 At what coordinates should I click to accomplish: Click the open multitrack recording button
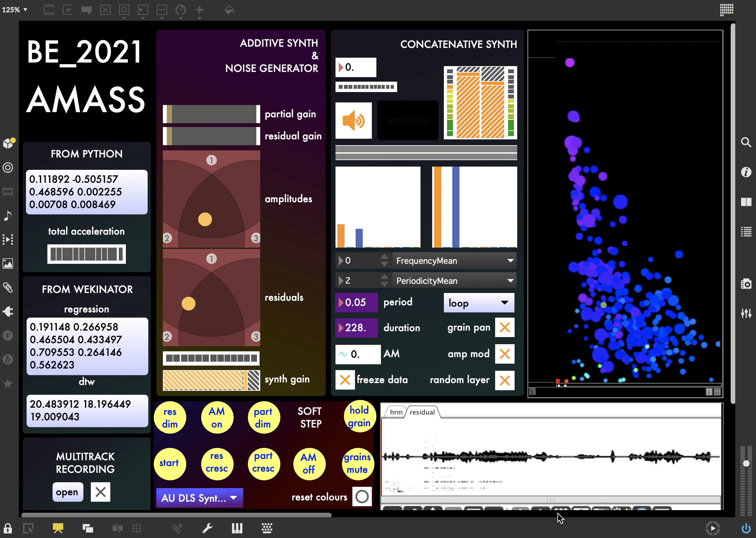tap(67, 492)
